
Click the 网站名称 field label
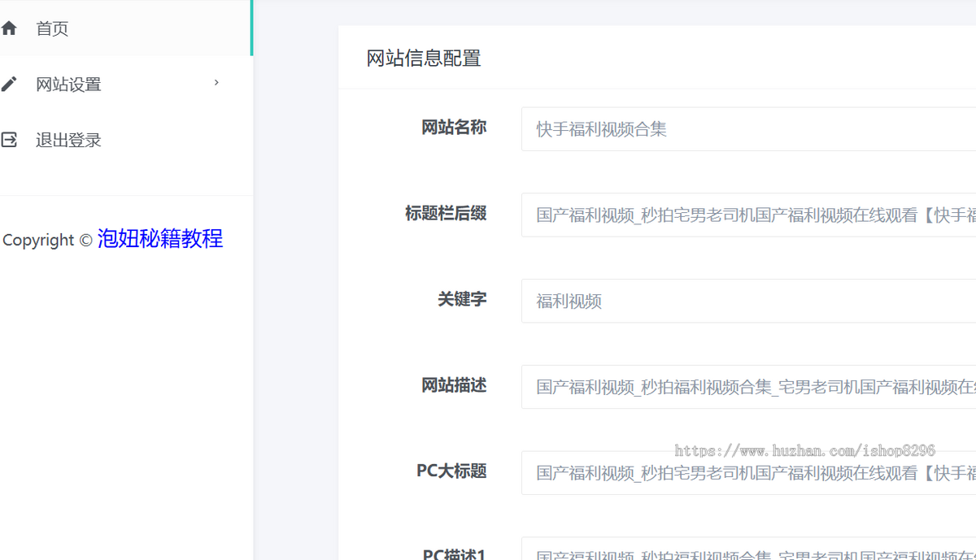[x=454, y=127]
